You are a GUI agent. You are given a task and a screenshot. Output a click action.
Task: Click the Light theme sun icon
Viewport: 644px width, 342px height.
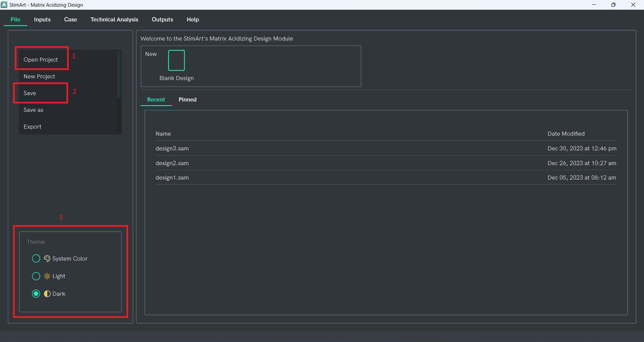coord(47,276)
